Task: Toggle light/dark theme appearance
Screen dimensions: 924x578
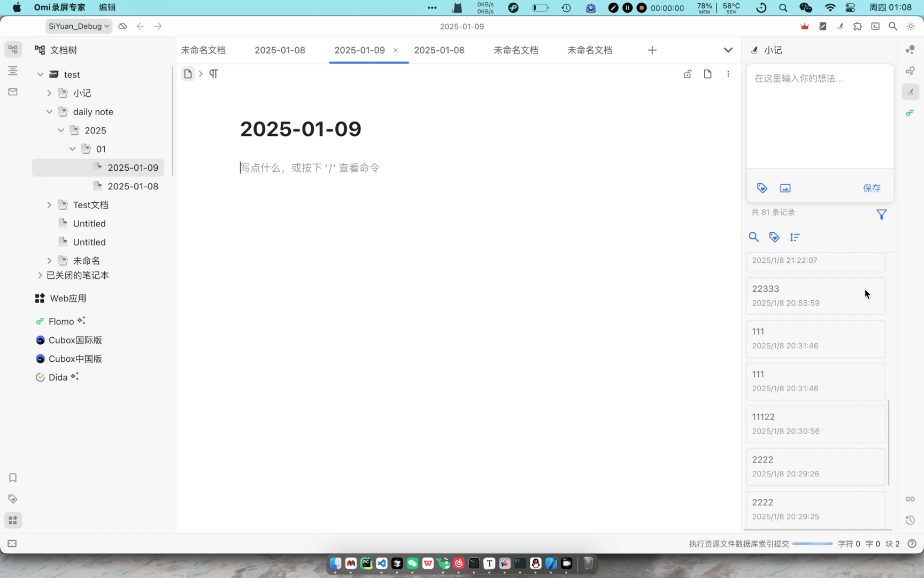Action: [x=911, y=26]
